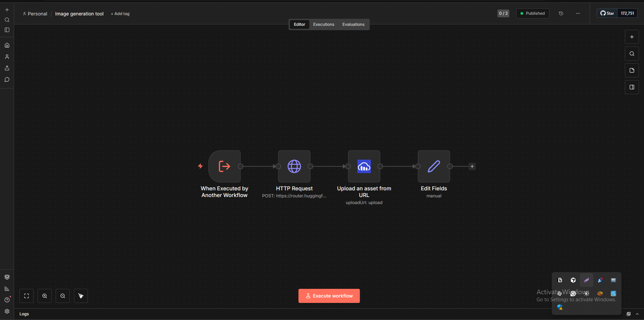Switch to the Evaluations tab
This screenshot has width=644, height=320.
(x=353, y=24)
